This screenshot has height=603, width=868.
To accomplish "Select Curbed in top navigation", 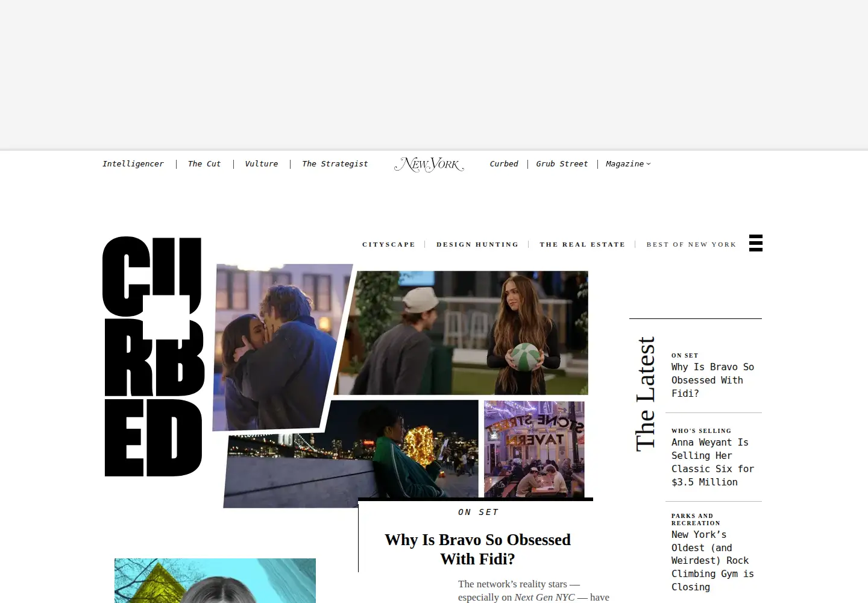I will point(504,164).
